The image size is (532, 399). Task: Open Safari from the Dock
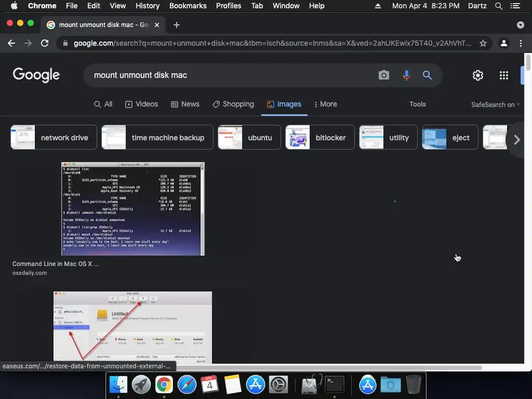(x=187, y=385)
